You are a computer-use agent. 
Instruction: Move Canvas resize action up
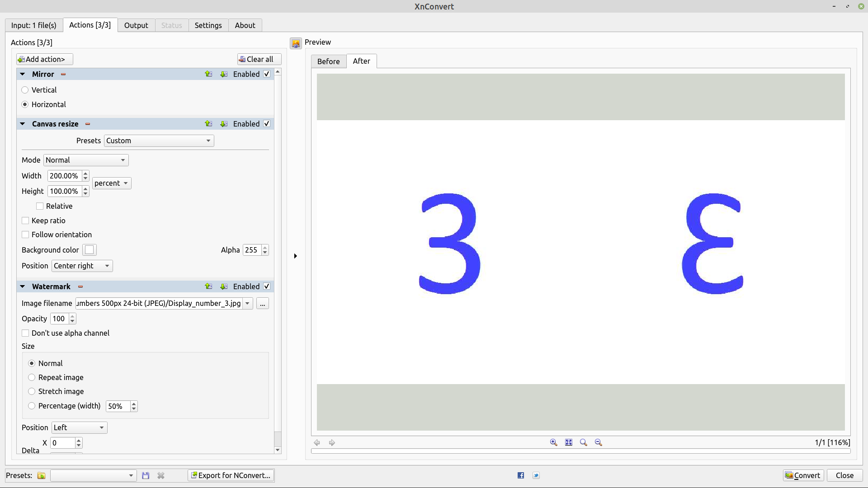click(208, 124)
